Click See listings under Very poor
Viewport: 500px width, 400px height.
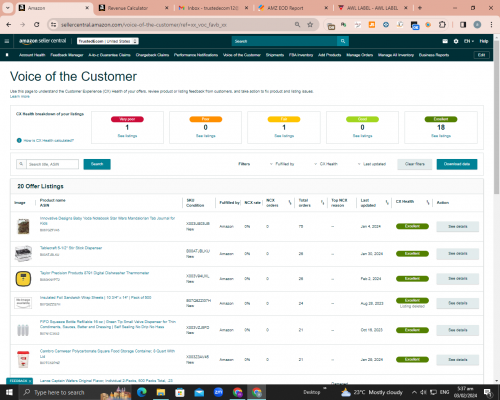[127, 136]
